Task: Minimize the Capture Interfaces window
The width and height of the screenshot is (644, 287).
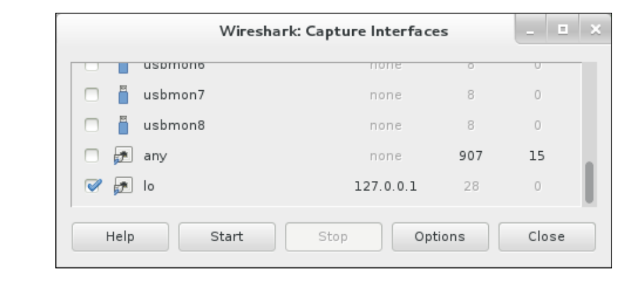Action: point(531,29)
